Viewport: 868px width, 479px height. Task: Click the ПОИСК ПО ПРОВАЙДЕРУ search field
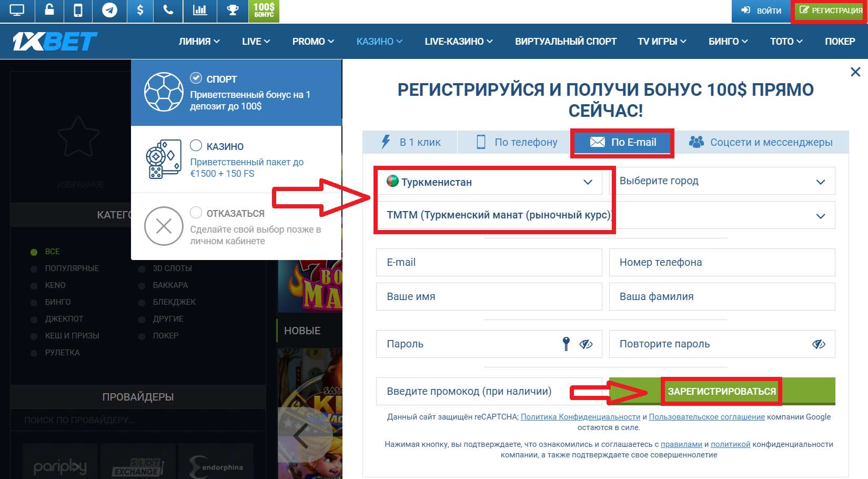(138, 420)
